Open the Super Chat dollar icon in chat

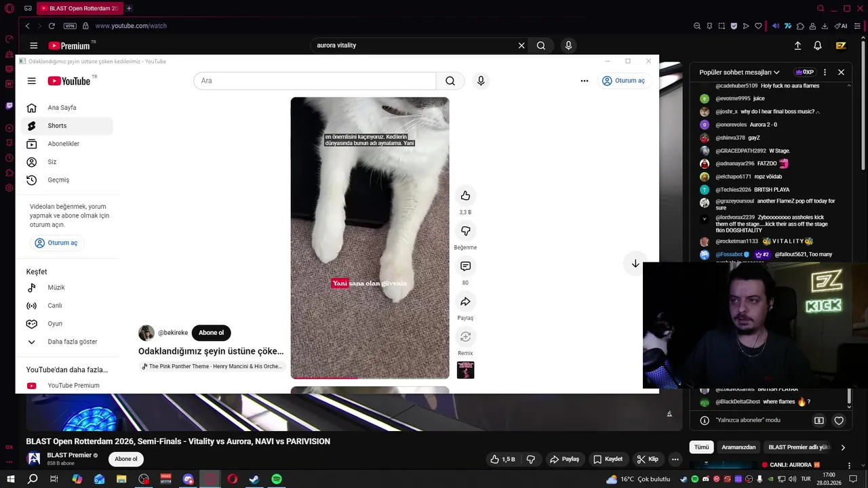tap(818, 421)
